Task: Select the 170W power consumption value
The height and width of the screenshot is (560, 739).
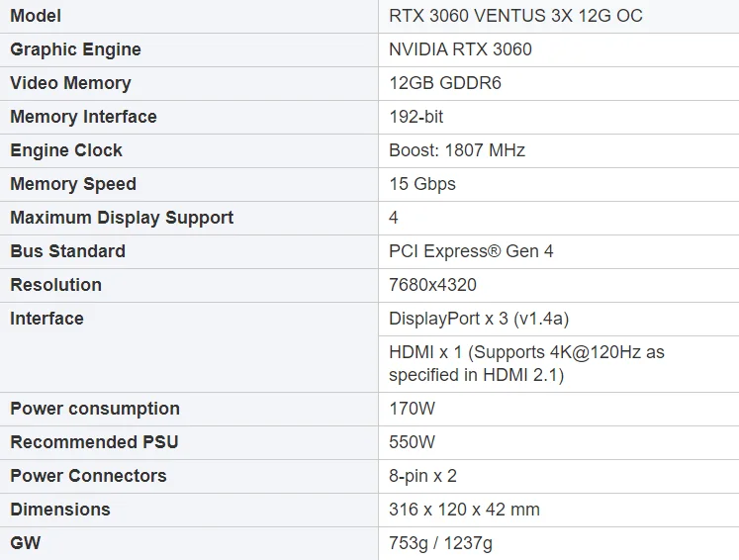Action: click(412, 409)
